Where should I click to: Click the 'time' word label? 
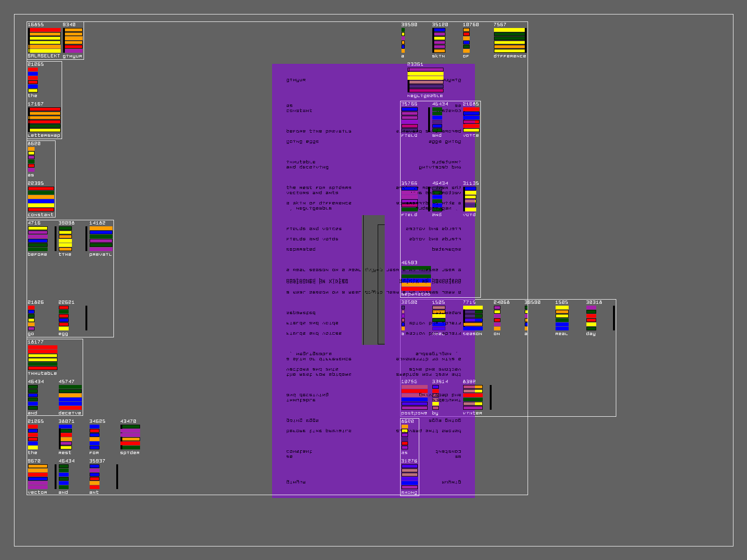click(x=65, y=254)
